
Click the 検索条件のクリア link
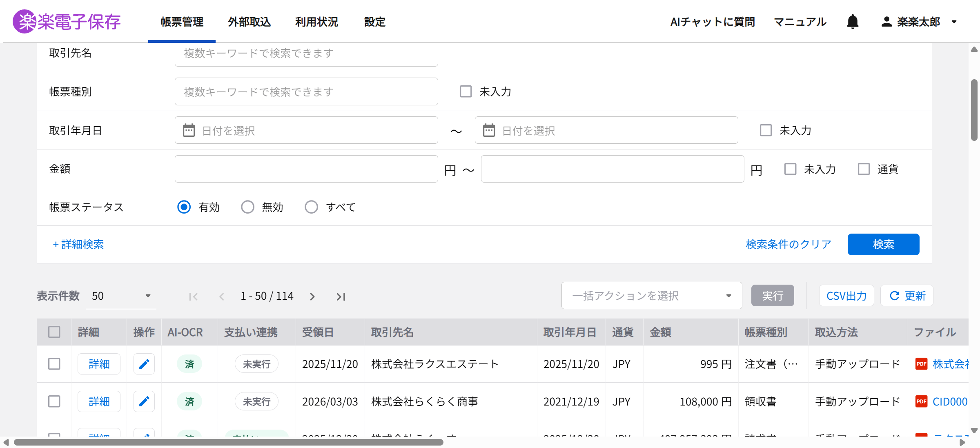click(x=788, y=244)
